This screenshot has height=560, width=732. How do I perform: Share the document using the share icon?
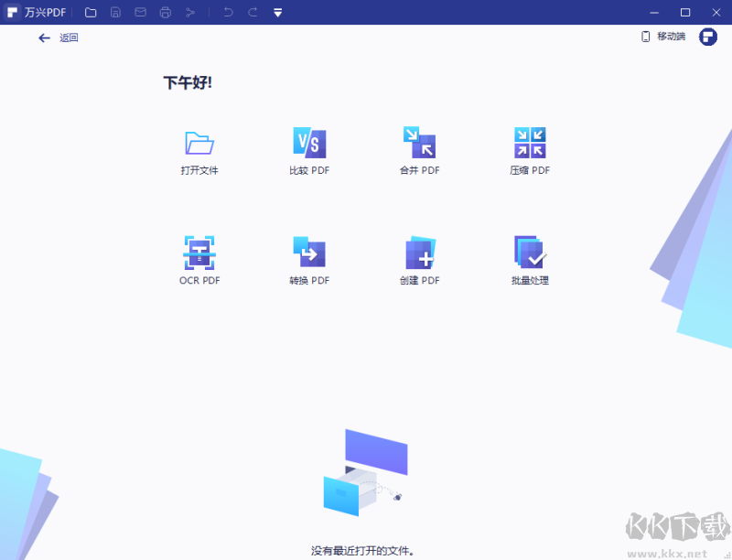189,12
